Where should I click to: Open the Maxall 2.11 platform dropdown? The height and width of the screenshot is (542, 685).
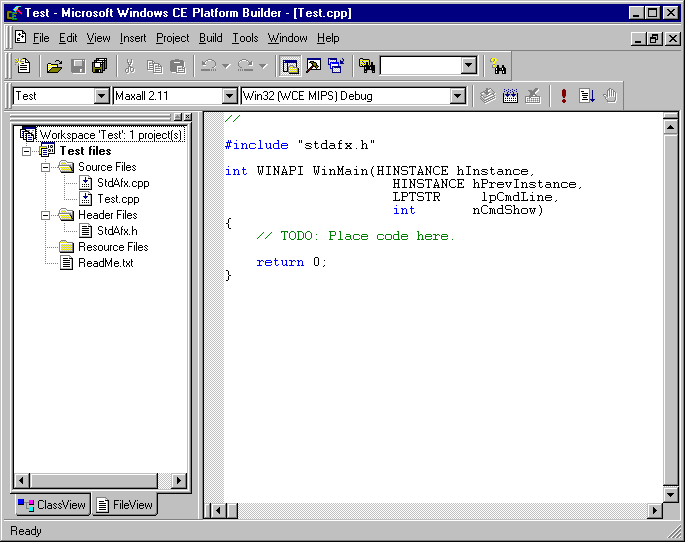[229, 96]
